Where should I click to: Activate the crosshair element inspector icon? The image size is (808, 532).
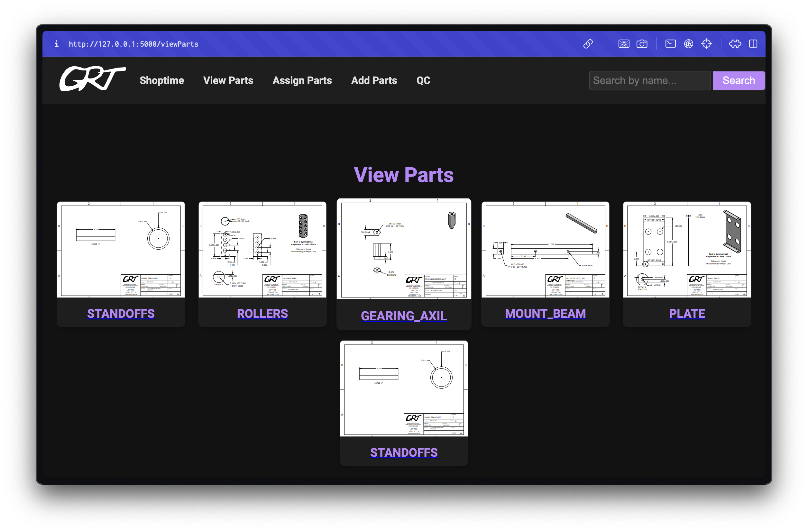tap(706, 44)
